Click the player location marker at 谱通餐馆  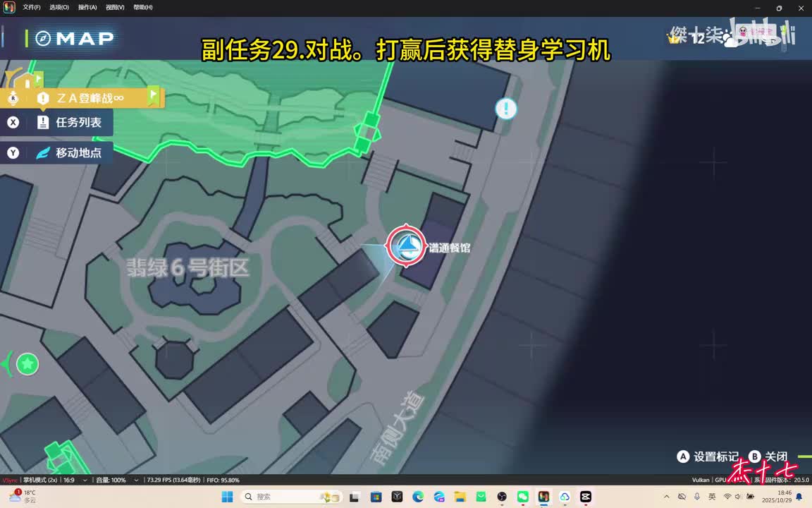pos(406,246)
